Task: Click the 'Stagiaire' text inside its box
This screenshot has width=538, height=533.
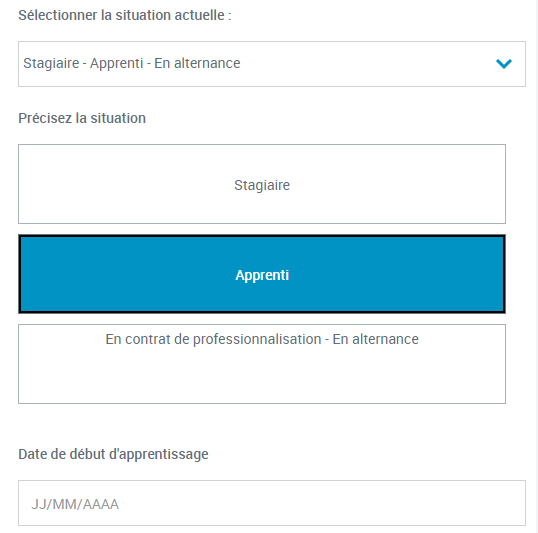Action: click(x=262, y=185)
